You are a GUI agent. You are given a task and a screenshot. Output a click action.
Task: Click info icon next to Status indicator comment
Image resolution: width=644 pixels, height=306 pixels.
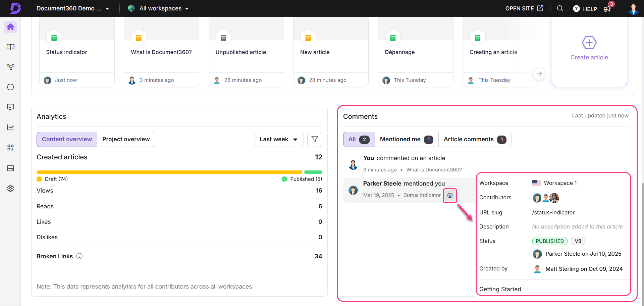[450, 195]
